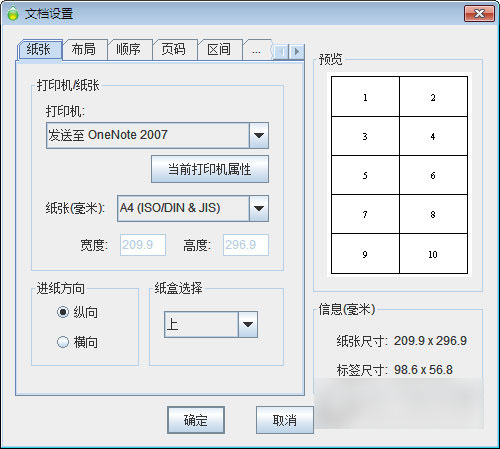Close the 文档设置 dialog
This screenshot has height=449, width=500.
479,14
